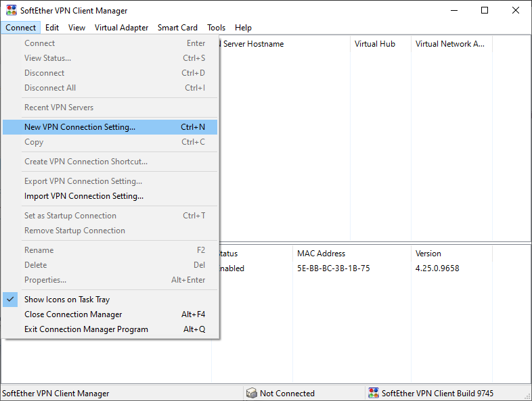Click Export VPN Connection Setting...
The height and width of the screenshot is (401, 532).
[110, 181]
